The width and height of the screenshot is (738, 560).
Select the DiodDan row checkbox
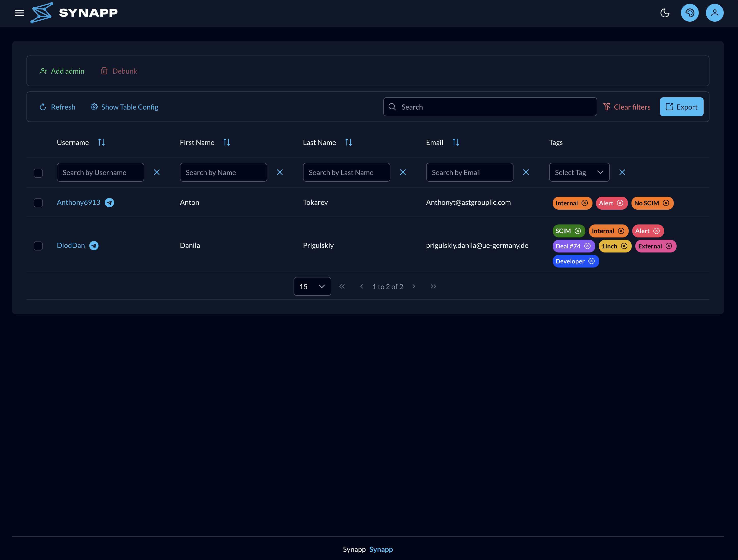(38, 246)
